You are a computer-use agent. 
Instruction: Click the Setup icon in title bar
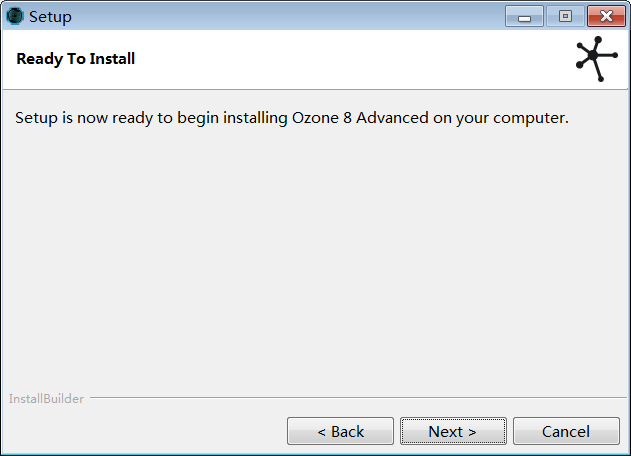[15, 16]
